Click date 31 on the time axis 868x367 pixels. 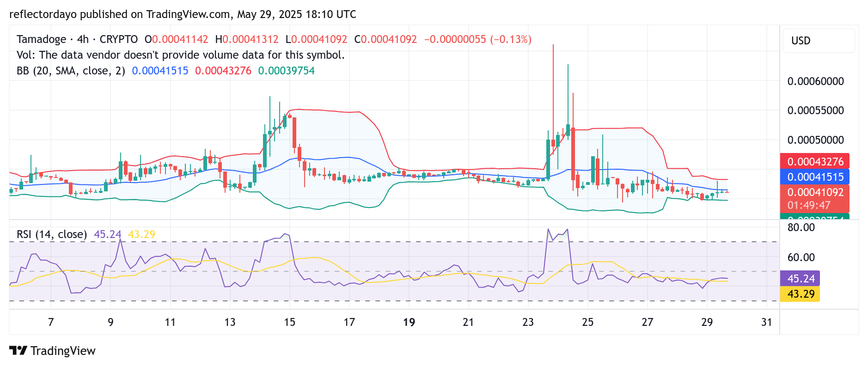click(766, 322)
